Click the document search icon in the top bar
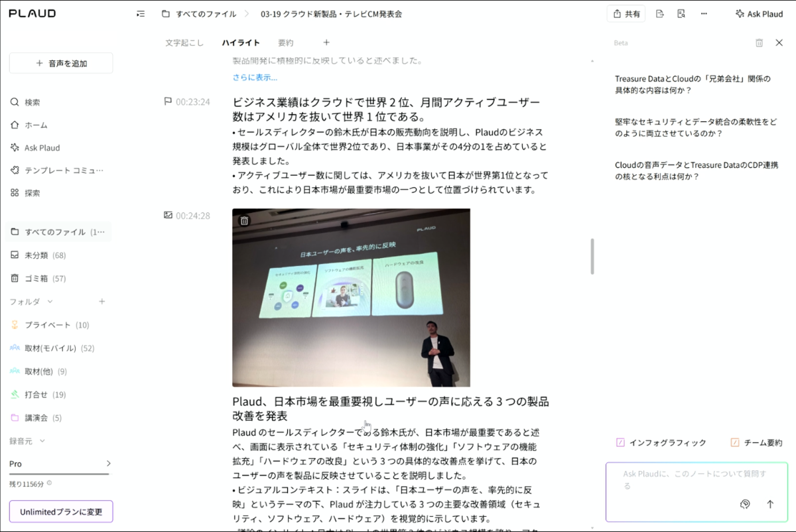This screenshot has width=796, height=532. (681, 13)
